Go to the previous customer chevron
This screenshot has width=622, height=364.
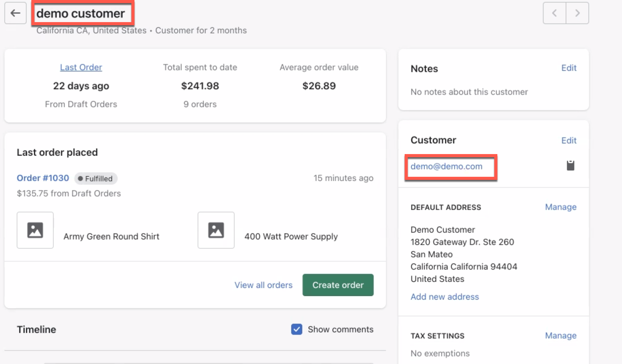tap(554, 13)
